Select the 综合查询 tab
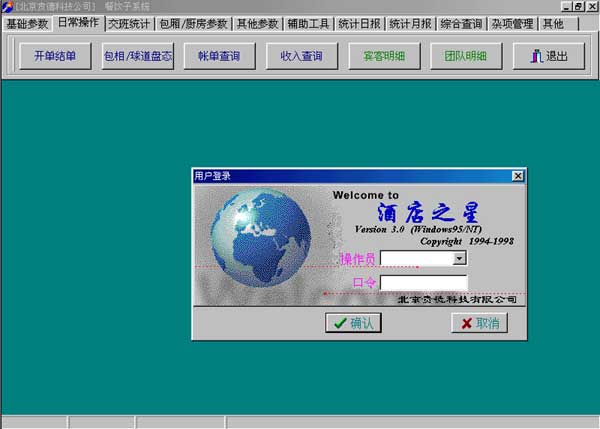This screenshot has width=600, height=429. coord(461,24)
